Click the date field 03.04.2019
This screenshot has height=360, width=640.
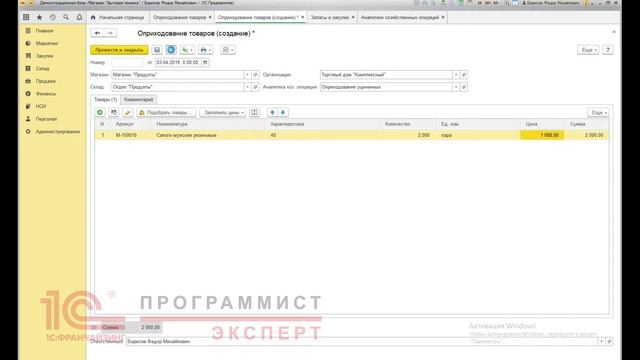178,62
